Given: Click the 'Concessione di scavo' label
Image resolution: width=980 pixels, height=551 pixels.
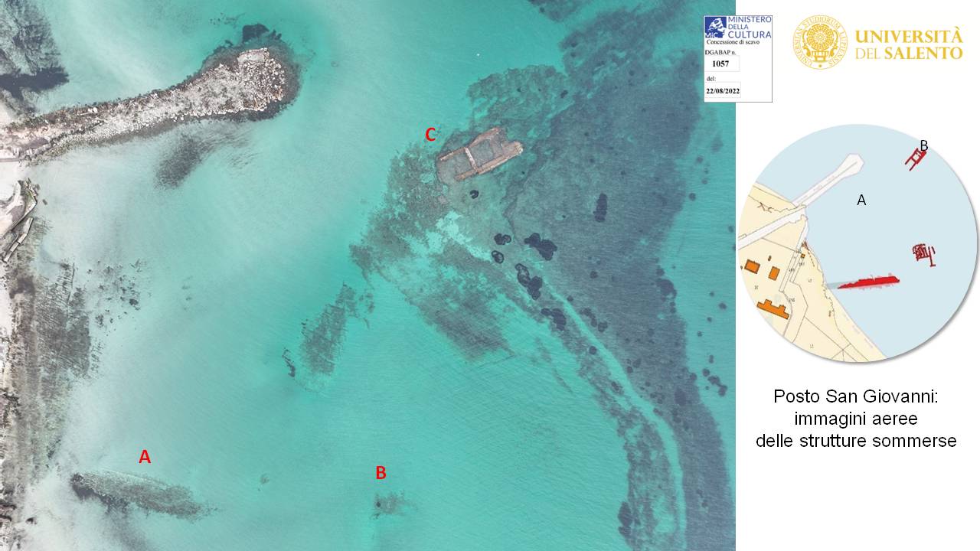Looking at the screenshot, I should pyautogui.click(x=738, y=43).
